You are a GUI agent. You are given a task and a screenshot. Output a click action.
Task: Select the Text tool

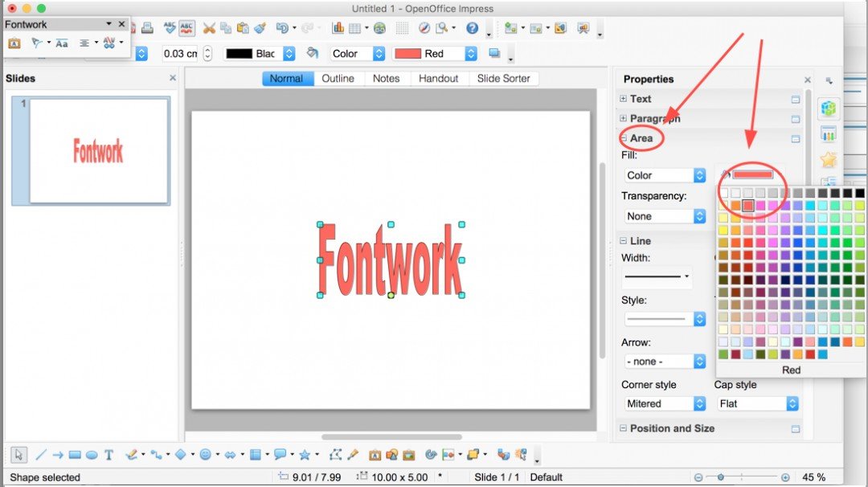[109, 455]
